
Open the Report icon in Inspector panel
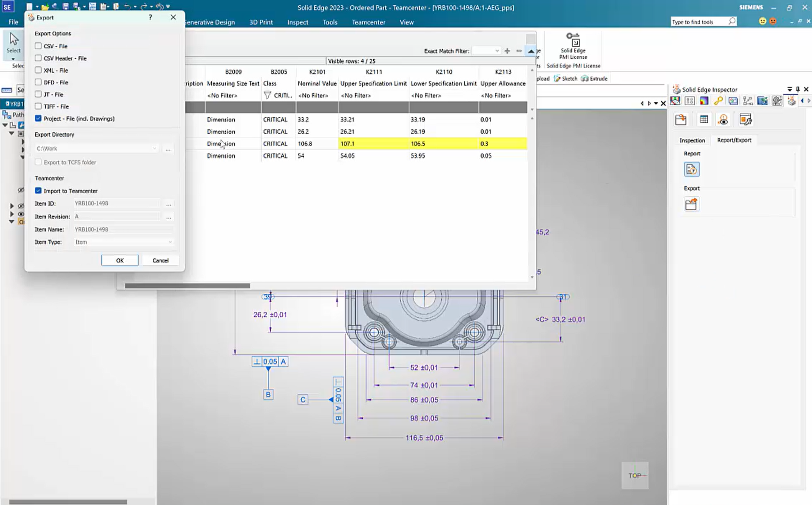(691, 169)
